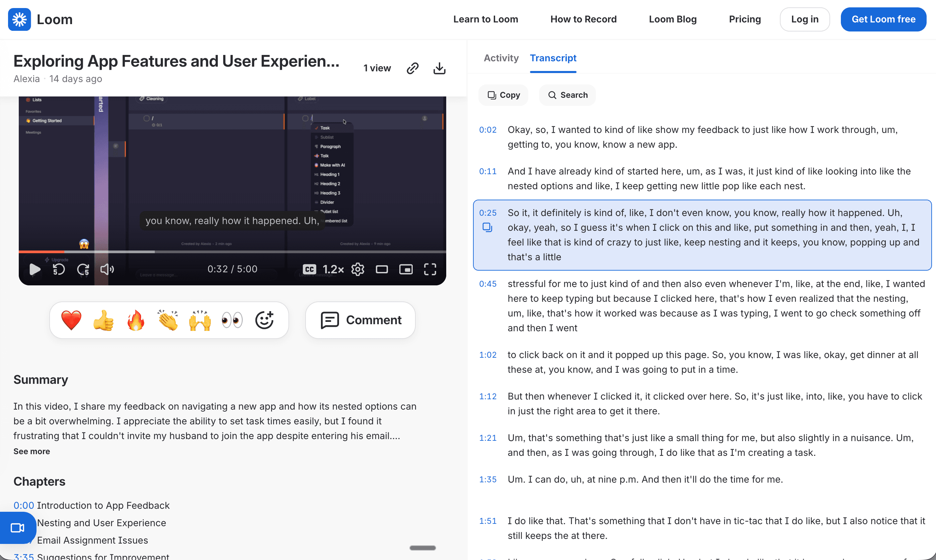Click the Summary heading
The height and width of the screenshot is (560, 936).
[41, 379]
